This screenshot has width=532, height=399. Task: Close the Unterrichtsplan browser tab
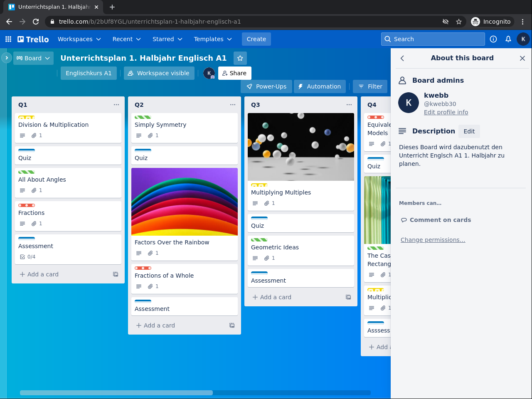coord(96,7)
